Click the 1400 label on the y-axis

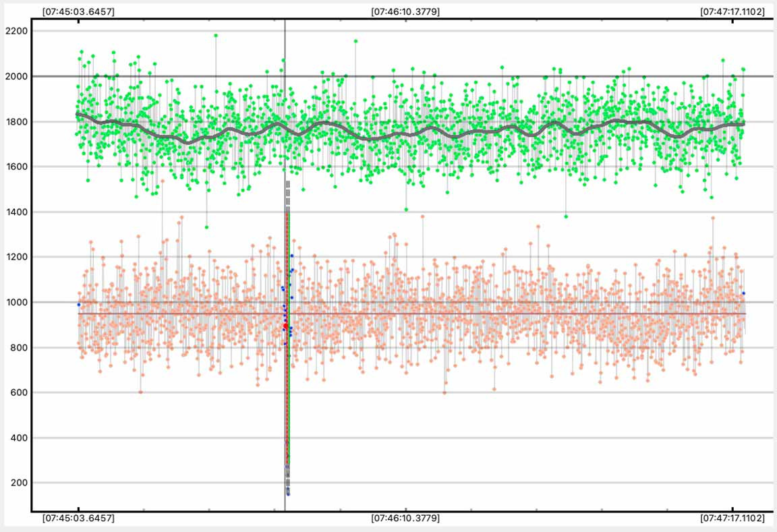(16, 212)
